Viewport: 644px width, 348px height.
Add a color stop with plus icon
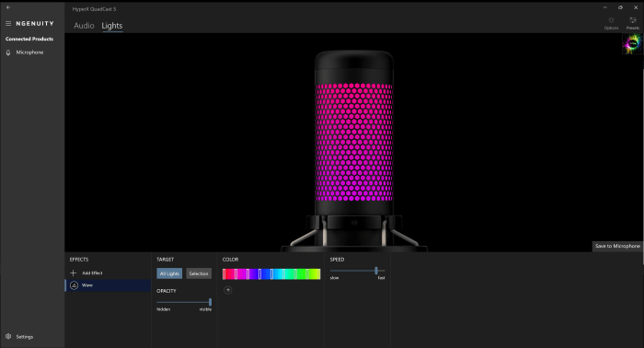tap(228, 290)
